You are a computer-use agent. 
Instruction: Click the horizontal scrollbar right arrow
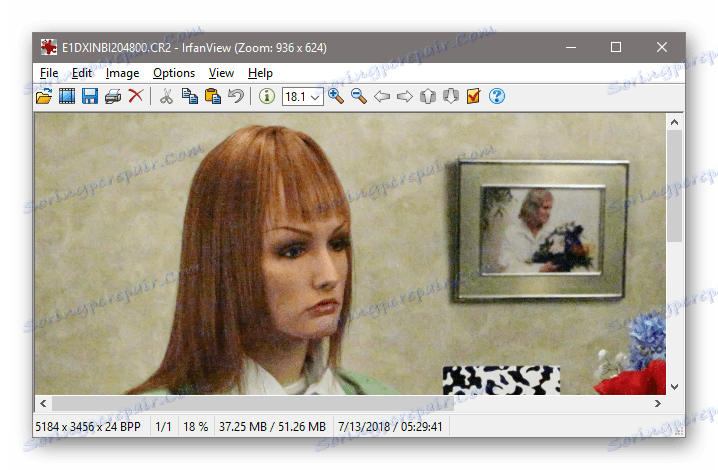658,404
